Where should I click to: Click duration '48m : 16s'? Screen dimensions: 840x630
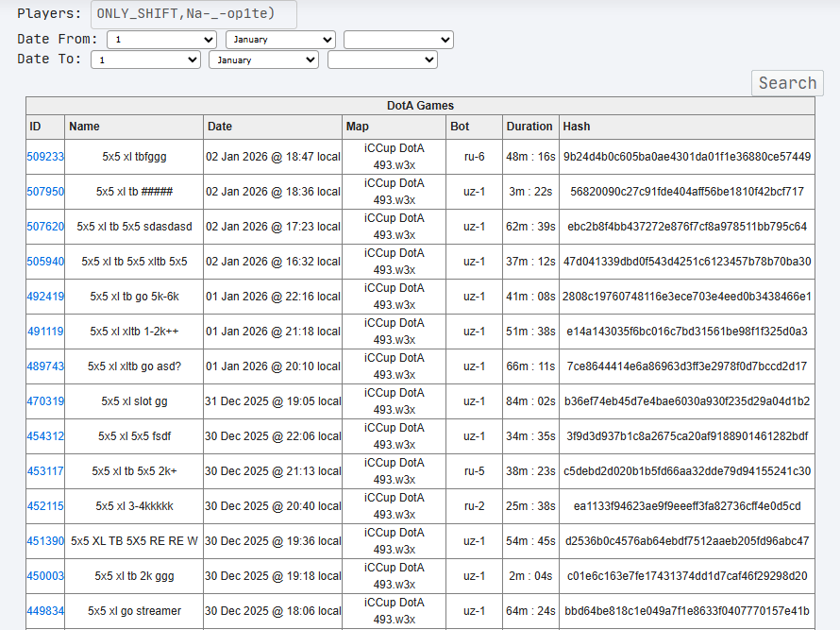click(x=530, y=157)
